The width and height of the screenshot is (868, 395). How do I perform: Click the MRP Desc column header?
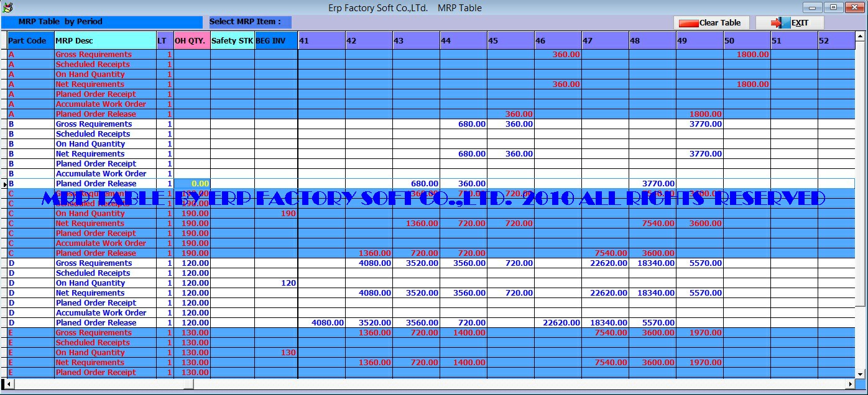pyautogui.click(x=105, y=41)
